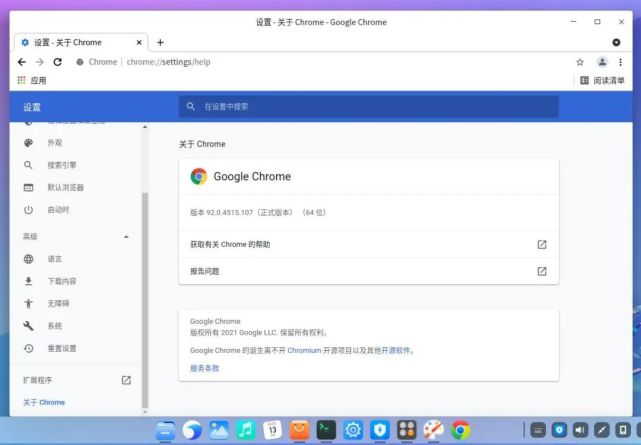This screenshot has height=445, width=641.
Task: Open 服务条款 terms of service
Action: 204,369
